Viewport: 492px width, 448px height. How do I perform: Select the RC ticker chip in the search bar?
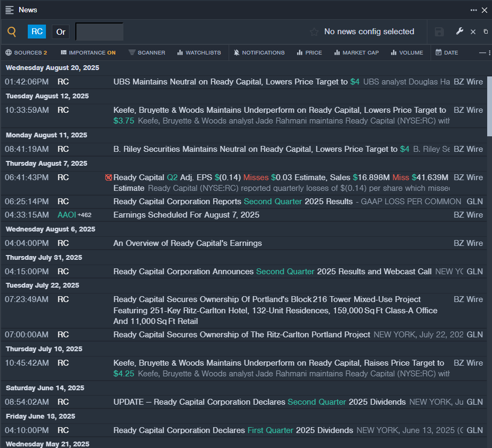tap(37, 32)
